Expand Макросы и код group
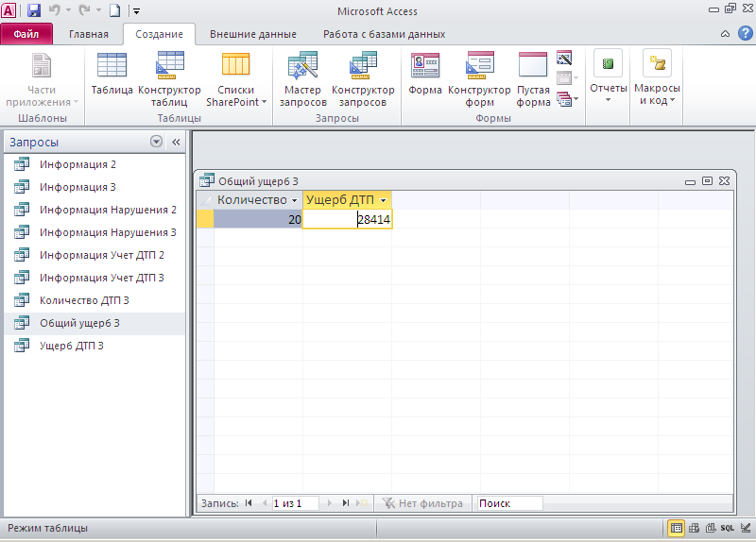756x542 pixels. (x=657, y=77)
